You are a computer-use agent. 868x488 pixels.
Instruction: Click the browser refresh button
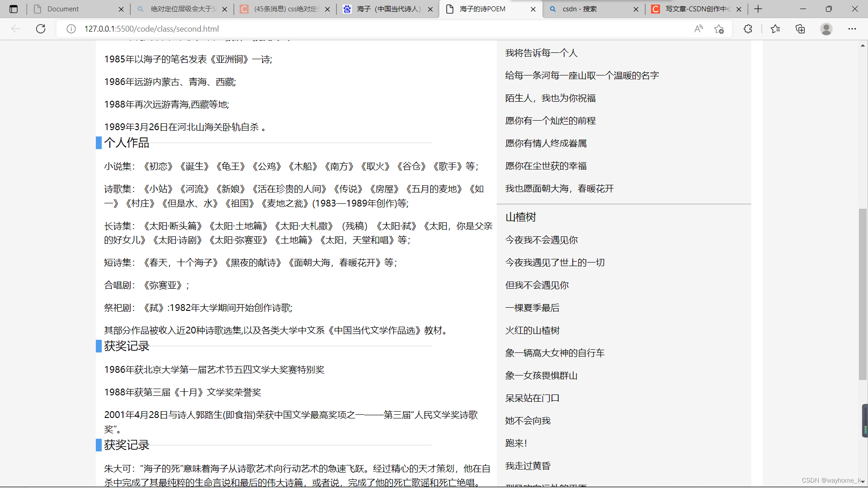[41, 29]
